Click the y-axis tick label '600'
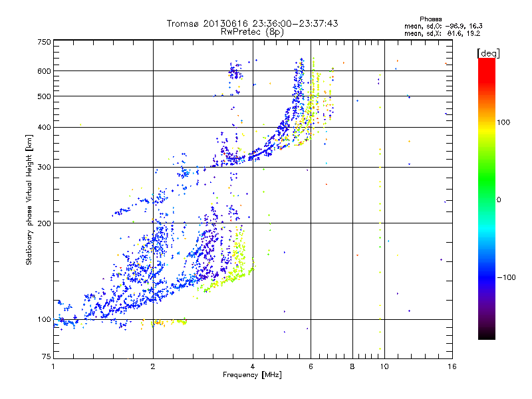Viewport: 532px width, 399px height. (44, 71)
